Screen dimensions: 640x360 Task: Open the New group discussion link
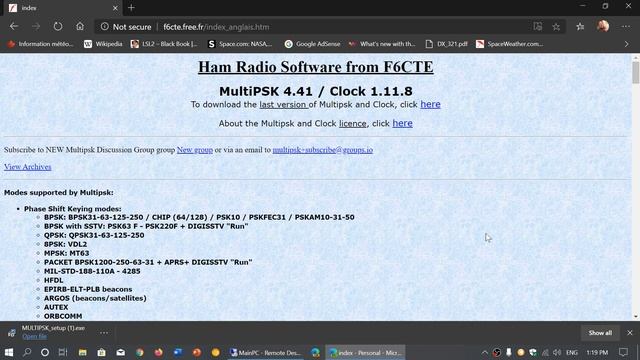195,150
